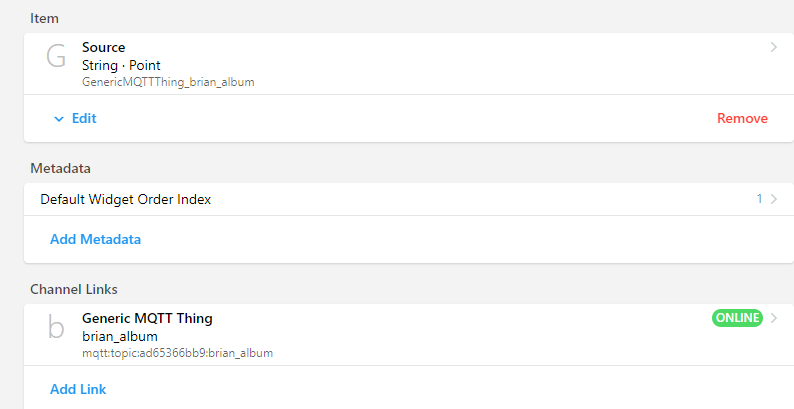Expand Default Widget Order Index row chevron
The image size is (794, 409).
tap(773, 199)
